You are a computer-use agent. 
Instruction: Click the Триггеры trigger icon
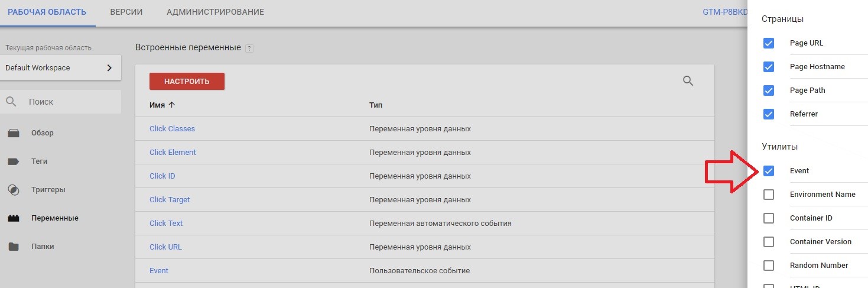[x=14, y=190]
